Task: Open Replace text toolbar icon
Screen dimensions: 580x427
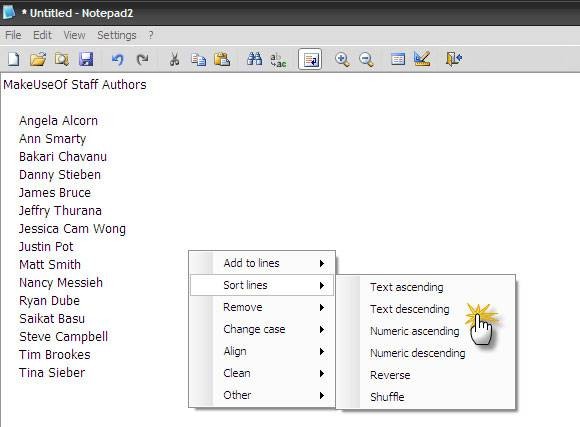Action: (278, 60)
